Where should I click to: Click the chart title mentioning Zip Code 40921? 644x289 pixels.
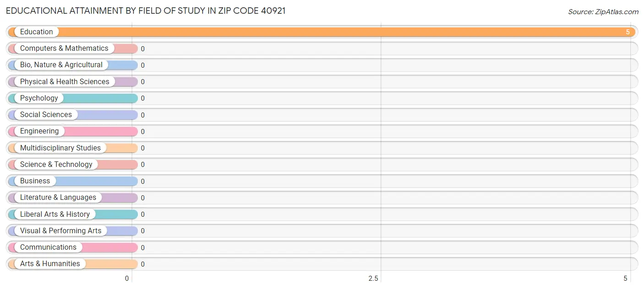146,11
